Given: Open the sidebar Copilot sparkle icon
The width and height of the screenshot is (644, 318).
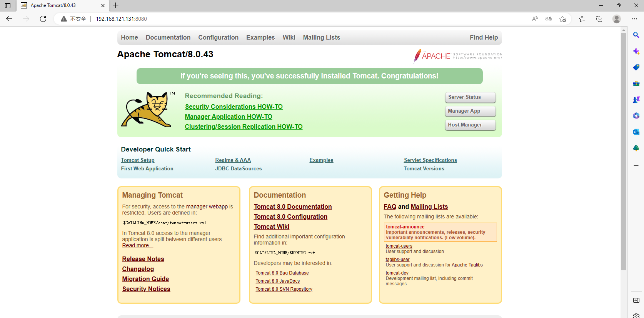Looking at the screenshot, I should [636, 51].
